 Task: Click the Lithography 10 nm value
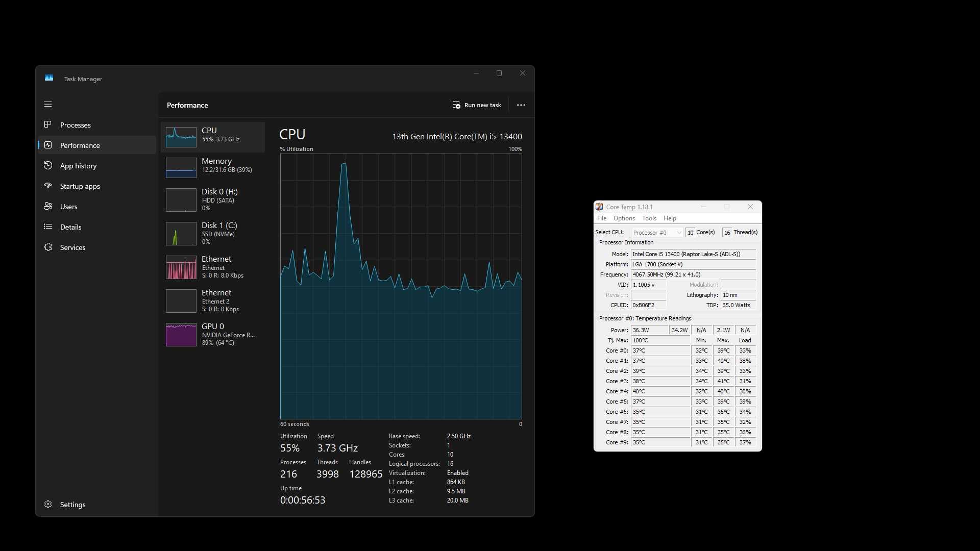[x=738, y=294]
